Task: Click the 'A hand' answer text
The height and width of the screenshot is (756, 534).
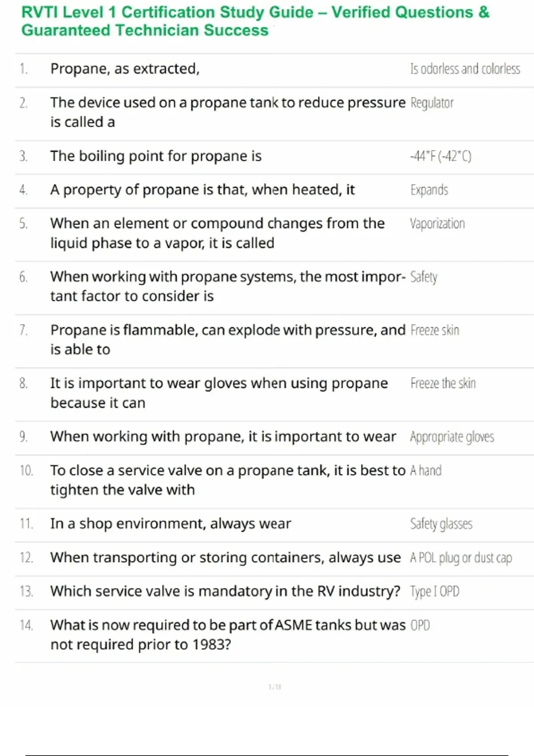Action: (426, 470)
